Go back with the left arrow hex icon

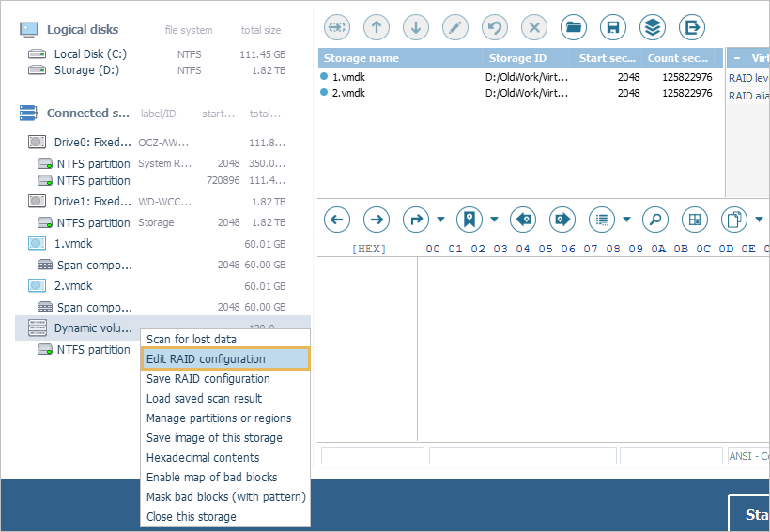click(337, 220)
